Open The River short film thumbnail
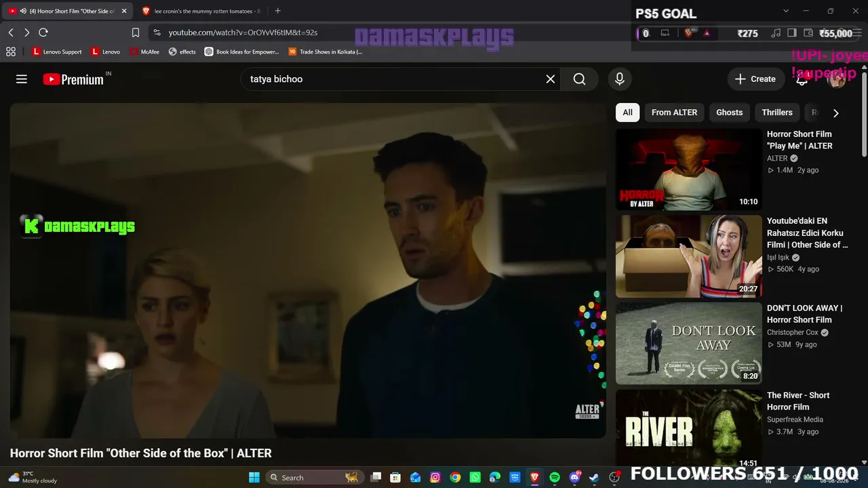 [689, 428]
